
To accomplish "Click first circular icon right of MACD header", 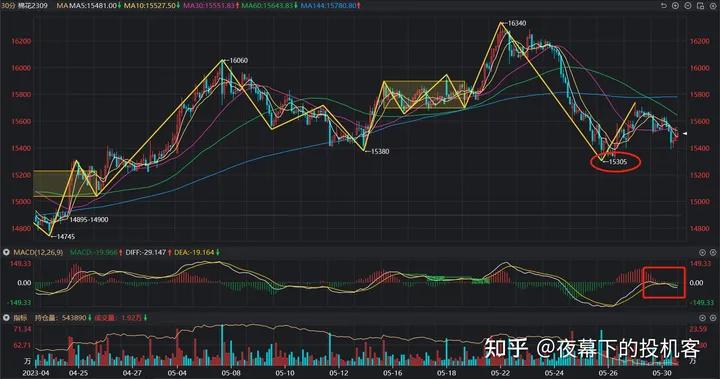I will (x=702, y=253).
